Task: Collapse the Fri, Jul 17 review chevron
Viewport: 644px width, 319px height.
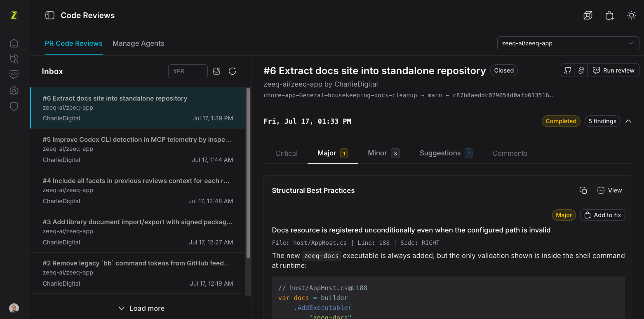Action: point(628,121)
